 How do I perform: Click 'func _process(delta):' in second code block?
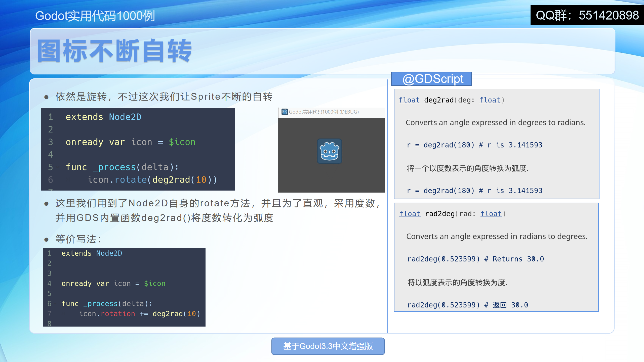pos(107,303)
